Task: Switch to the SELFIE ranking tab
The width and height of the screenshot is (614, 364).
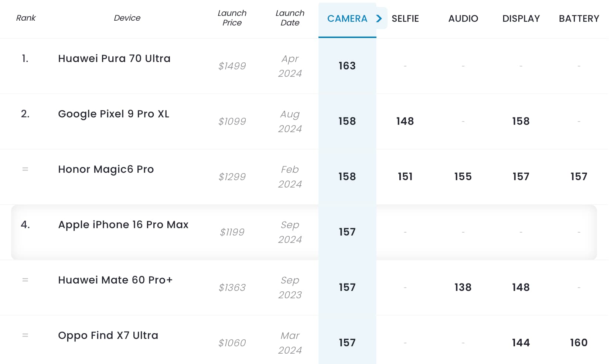Action: pyautogui.click(x=405, y=18)
